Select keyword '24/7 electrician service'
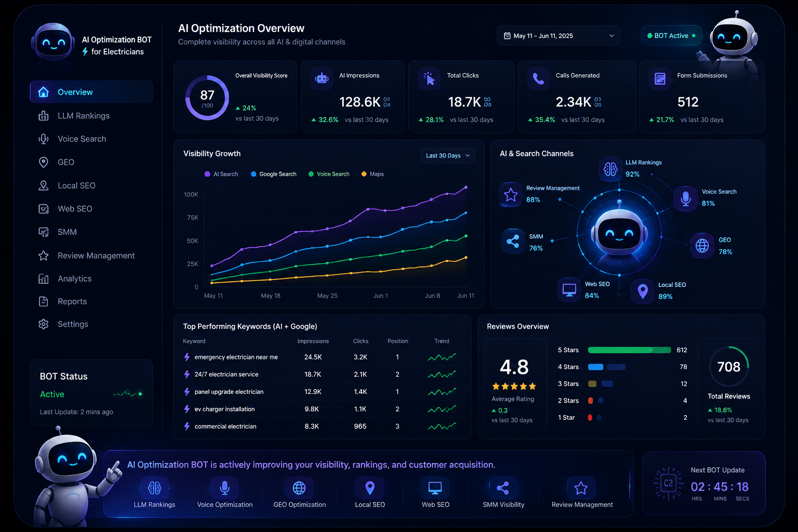 pos(226,375)
